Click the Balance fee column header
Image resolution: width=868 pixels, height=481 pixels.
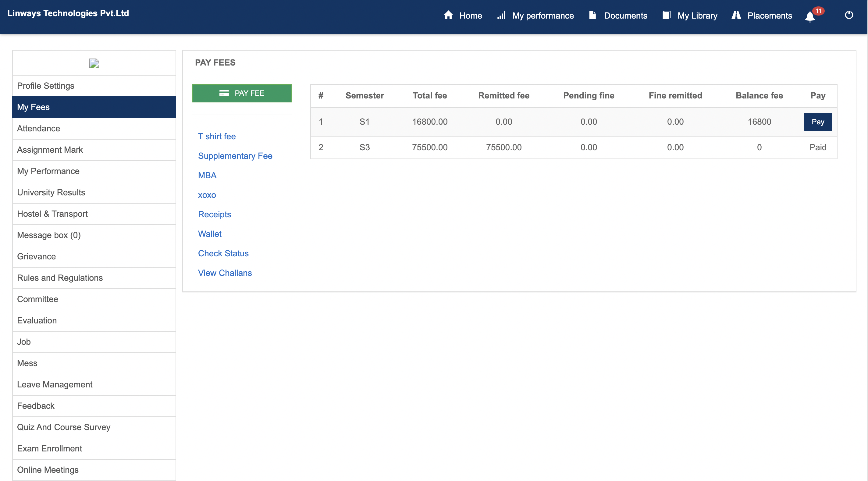(x=759, y=96)
